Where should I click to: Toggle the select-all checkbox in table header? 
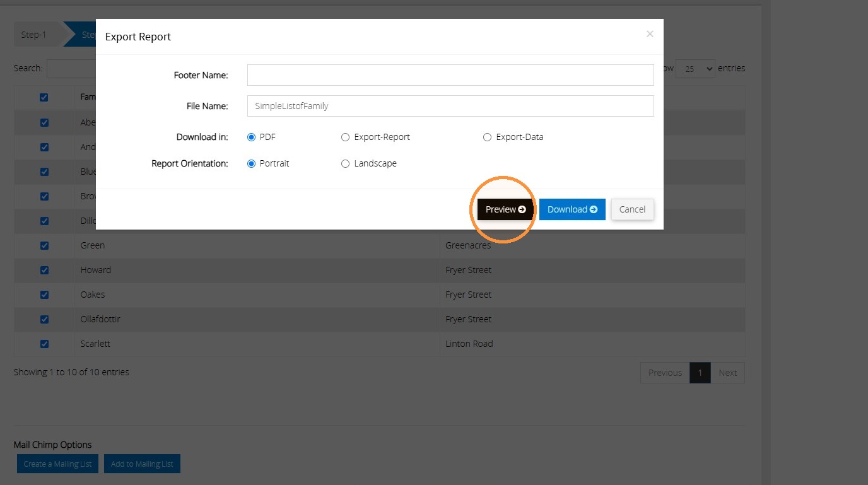pyautogui.click(x=44, y=98)
